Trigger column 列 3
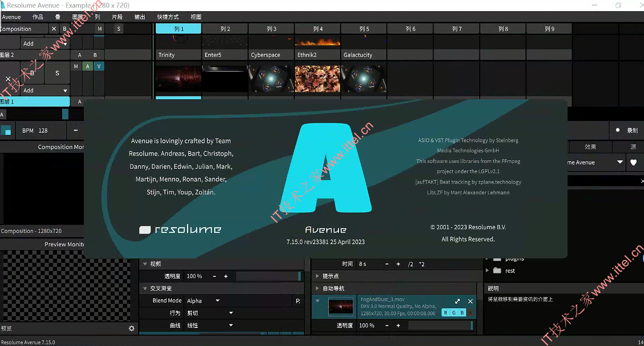Screen dimensions: 644x346 click(272, 29)
